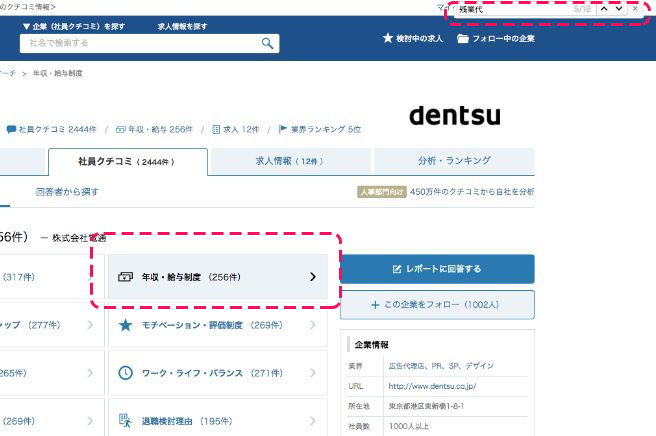This screenshot has height=436, width=656.
Task: Go to next find-in-page match
Action: click(x=619, y=8)
